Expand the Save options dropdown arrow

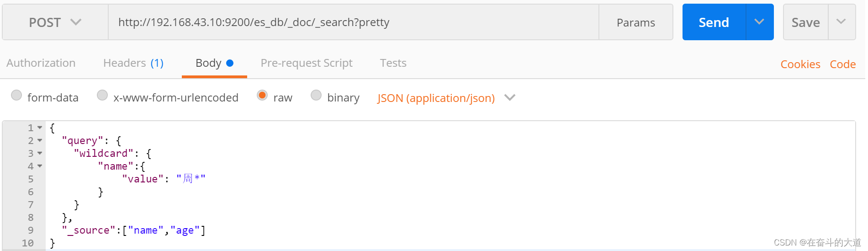[x=841, y=22]
